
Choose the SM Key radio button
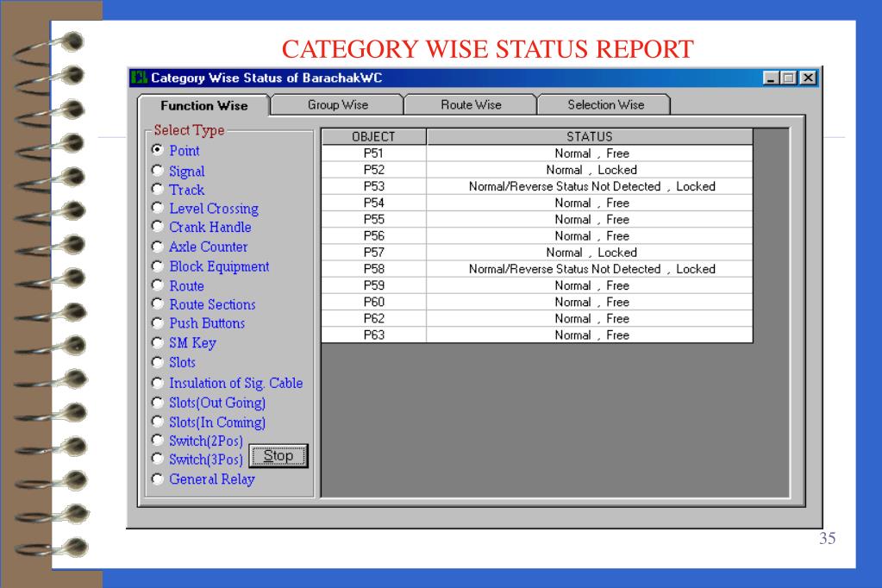click(158, 342)
